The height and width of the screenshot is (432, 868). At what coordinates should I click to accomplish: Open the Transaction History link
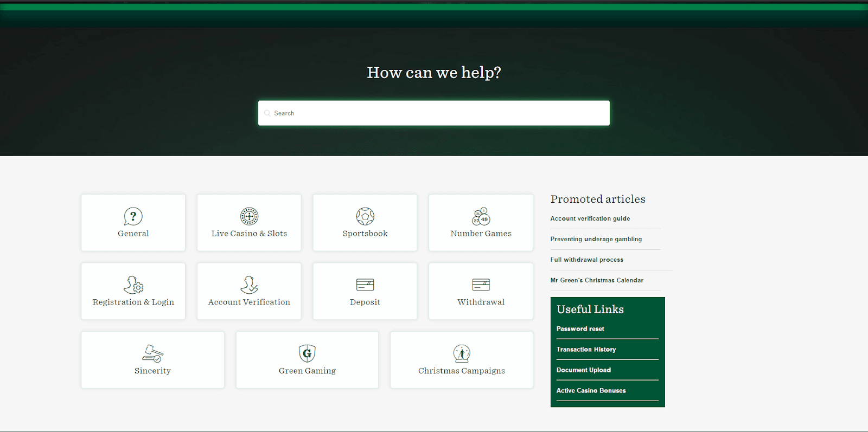pos(586,350)
